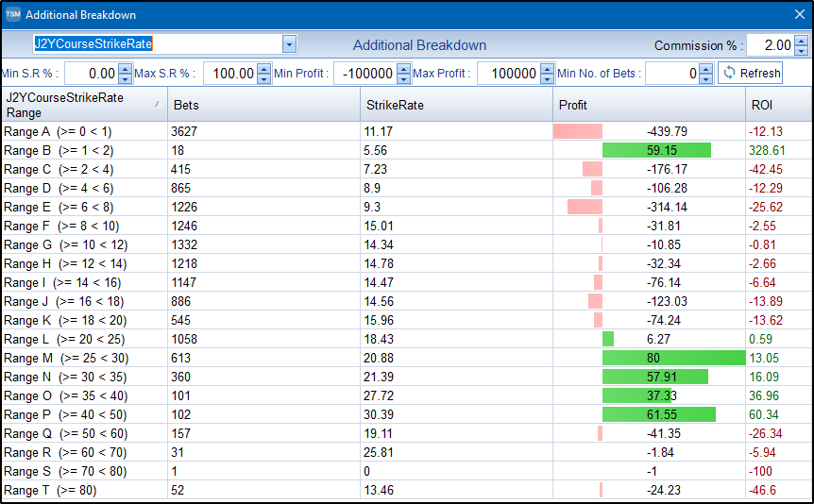This screenshot has width=814, height=504.
Task: Select the Range S (>= 70 < 80) row
Action: tap(406, 471)
